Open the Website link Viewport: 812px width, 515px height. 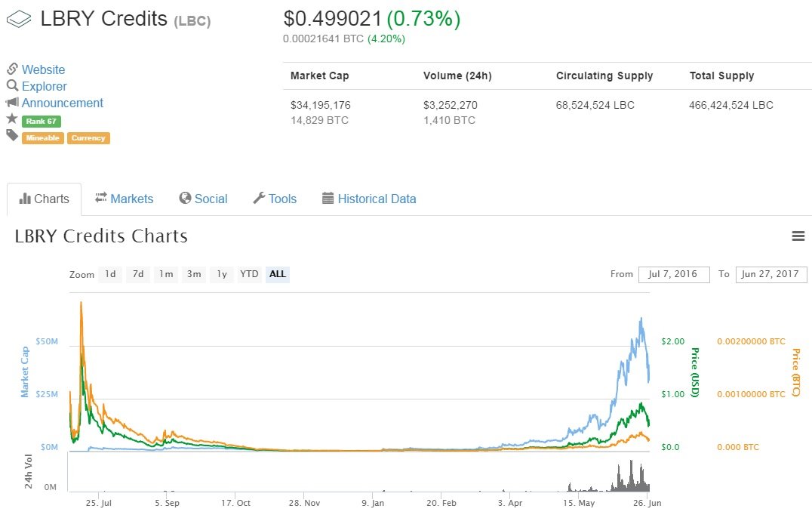44,69
